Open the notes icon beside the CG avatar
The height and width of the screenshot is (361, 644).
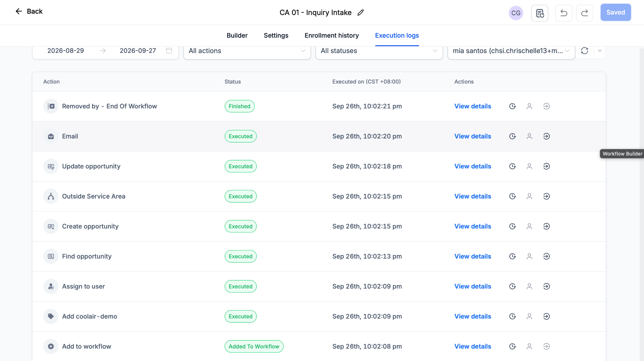(540, 13)
